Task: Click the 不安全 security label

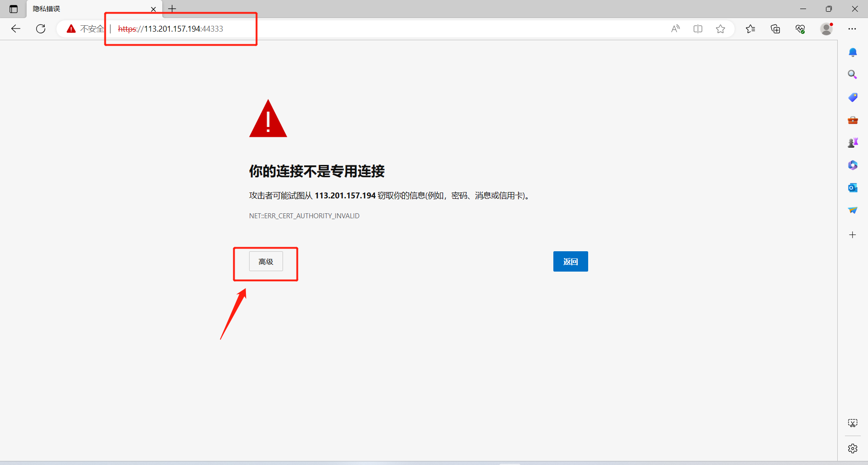Action: click(x=92, y=29)
